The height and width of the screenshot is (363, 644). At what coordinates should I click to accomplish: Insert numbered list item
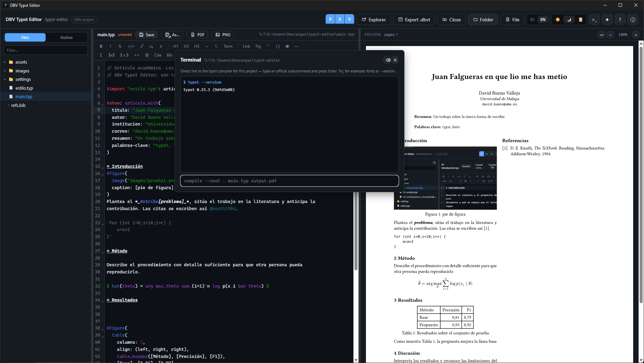(x=216, y=46)
